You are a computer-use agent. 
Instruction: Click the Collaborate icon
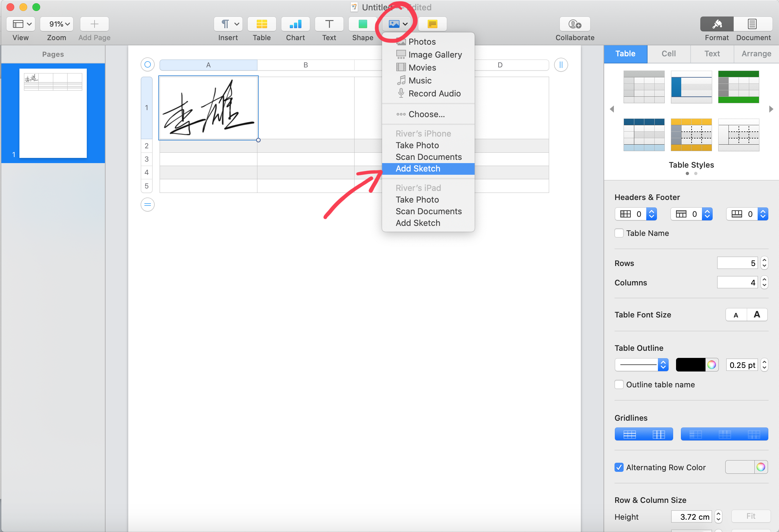tap(574, 24)
